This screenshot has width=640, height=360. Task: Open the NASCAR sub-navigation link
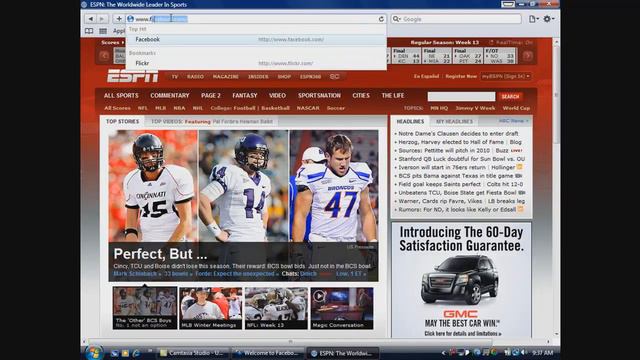308,108
